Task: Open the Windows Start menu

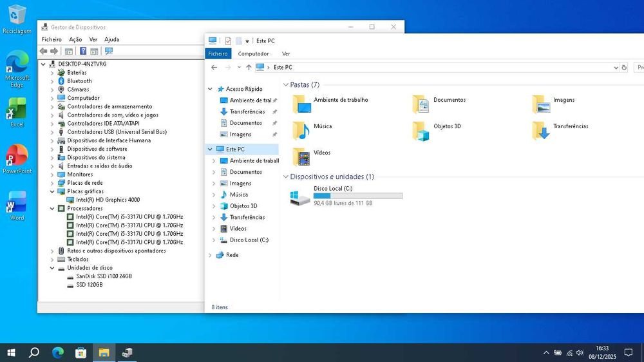Action: 11,352
